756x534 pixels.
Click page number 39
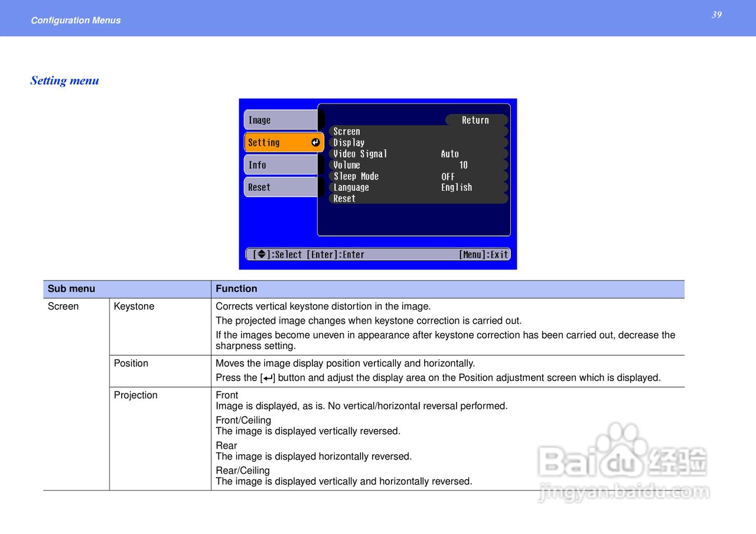click(716, 15)
